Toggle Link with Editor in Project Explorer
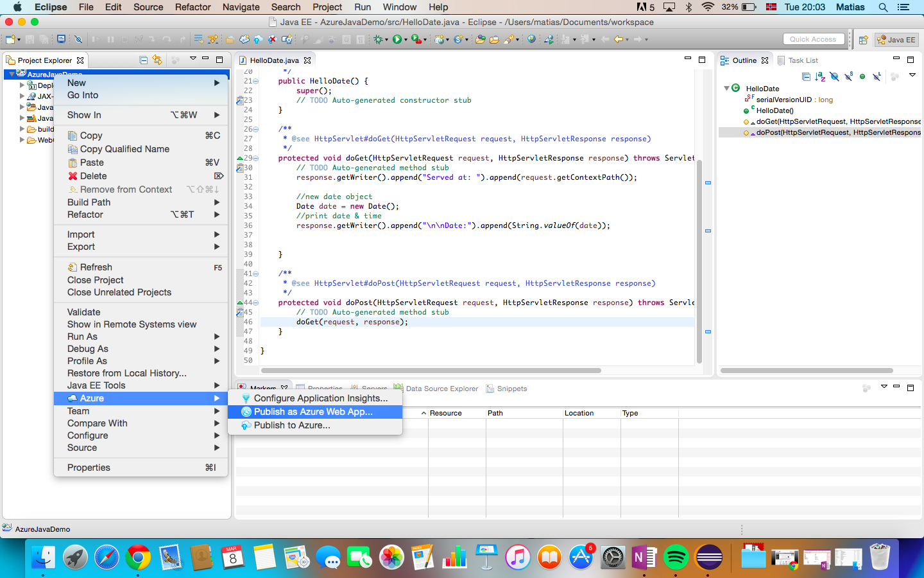The height and width of the screenshot is (578, 924). point(157,60)
